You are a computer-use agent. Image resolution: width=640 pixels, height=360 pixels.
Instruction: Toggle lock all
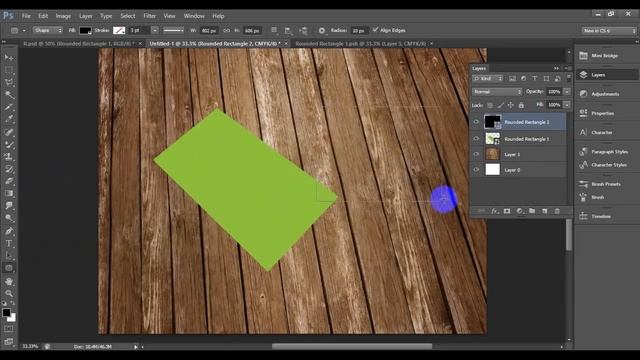(521, 105)
